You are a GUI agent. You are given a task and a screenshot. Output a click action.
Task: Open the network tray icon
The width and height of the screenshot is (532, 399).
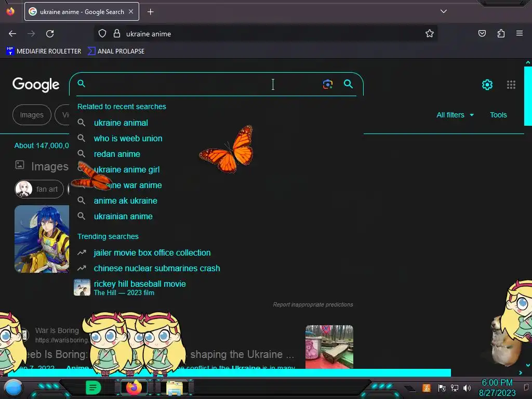coord(454,388)
